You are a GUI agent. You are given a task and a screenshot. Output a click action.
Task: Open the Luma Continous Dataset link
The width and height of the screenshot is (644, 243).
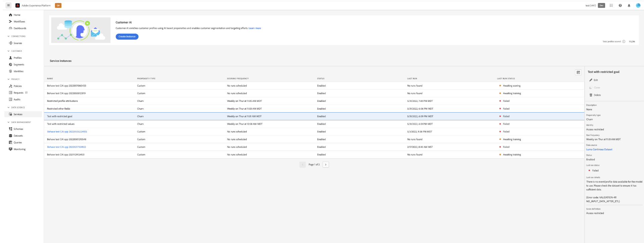599,150
